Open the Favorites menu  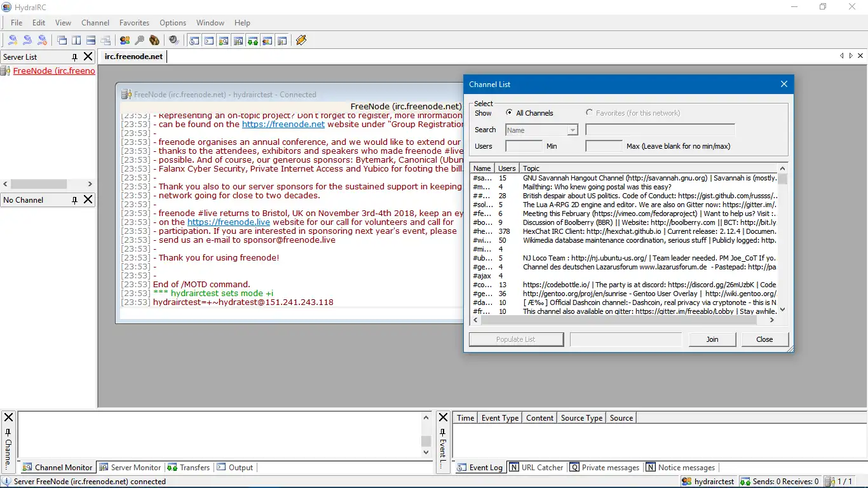click(134, 22)
